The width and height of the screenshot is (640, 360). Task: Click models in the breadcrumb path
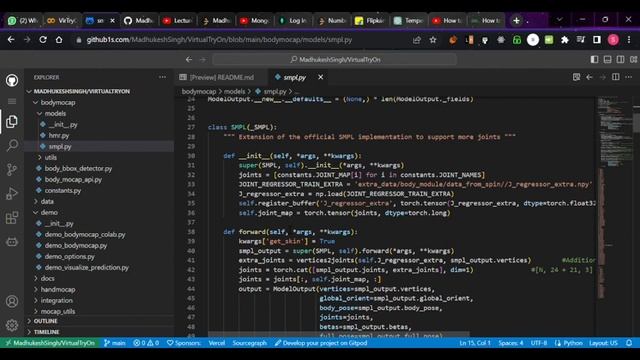click(235, 91)
